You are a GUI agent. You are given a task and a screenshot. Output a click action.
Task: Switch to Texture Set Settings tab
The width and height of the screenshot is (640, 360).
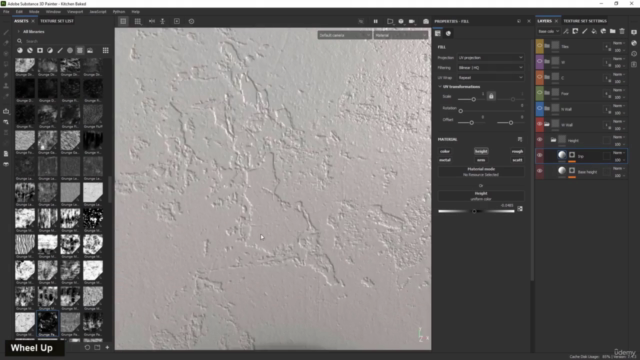coord(584,21)
